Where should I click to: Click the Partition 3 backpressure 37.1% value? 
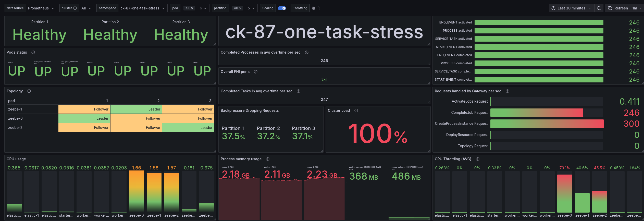click(x=302, y=136)
